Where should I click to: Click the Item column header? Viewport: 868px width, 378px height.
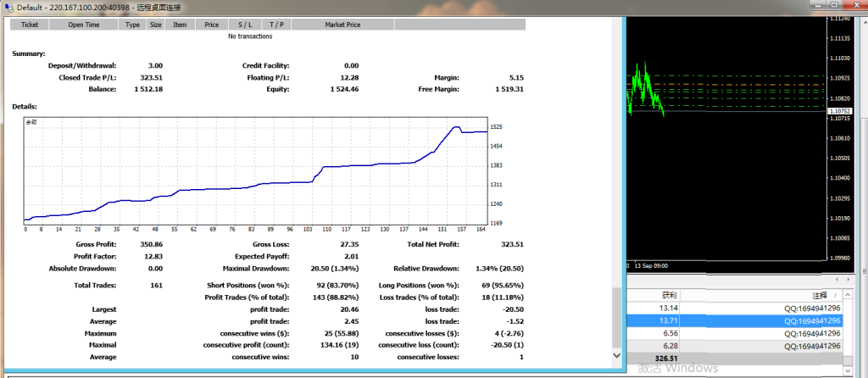tap(180, 25)
